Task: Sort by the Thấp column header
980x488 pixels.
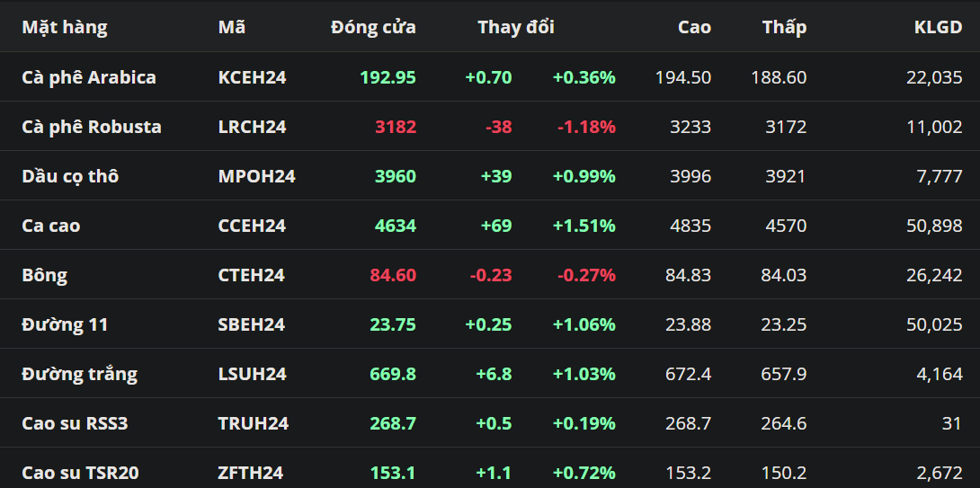Action: (784, 27)
